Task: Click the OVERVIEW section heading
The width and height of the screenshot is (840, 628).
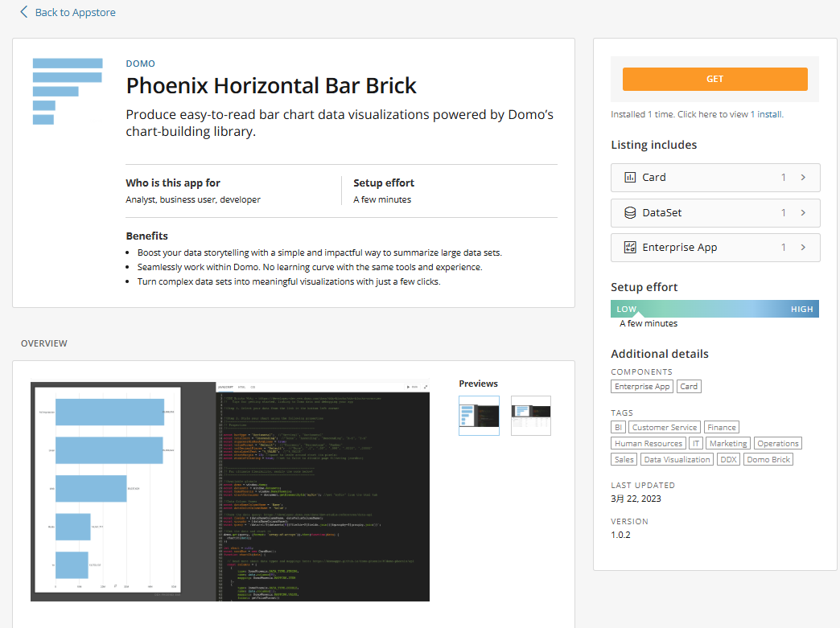Action: tap(44, 343)
